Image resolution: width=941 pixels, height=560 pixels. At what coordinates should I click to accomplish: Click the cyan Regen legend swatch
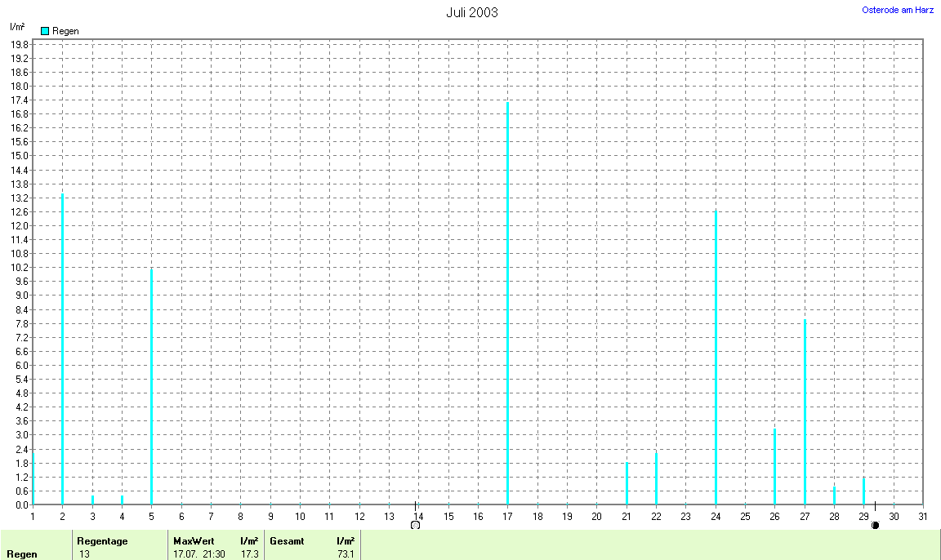45,30
